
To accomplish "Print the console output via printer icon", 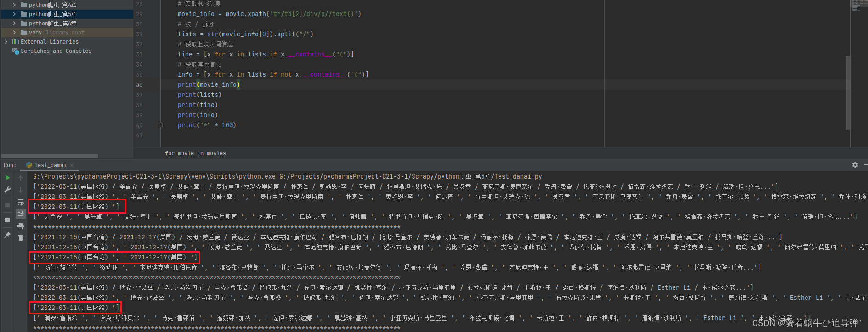I will (x=21, y=226).
